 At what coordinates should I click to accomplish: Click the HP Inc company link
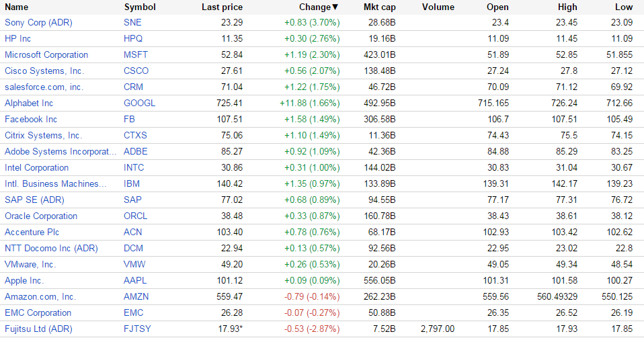click(17, 38)
